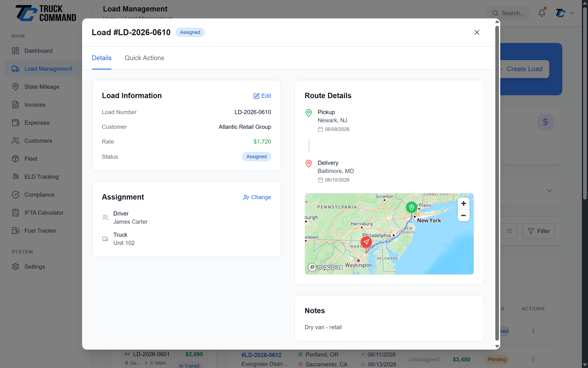Open the Filter options
588x368 pixels.
tap(539, 231)
